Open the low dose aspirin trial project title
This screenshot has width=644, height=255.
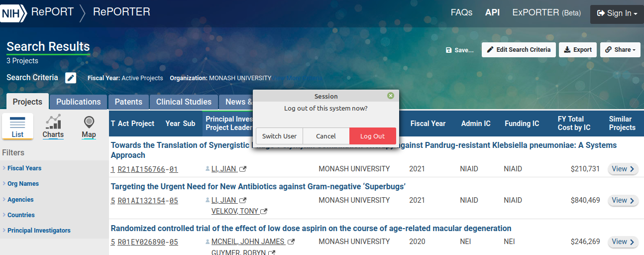(x=311, y=229)
